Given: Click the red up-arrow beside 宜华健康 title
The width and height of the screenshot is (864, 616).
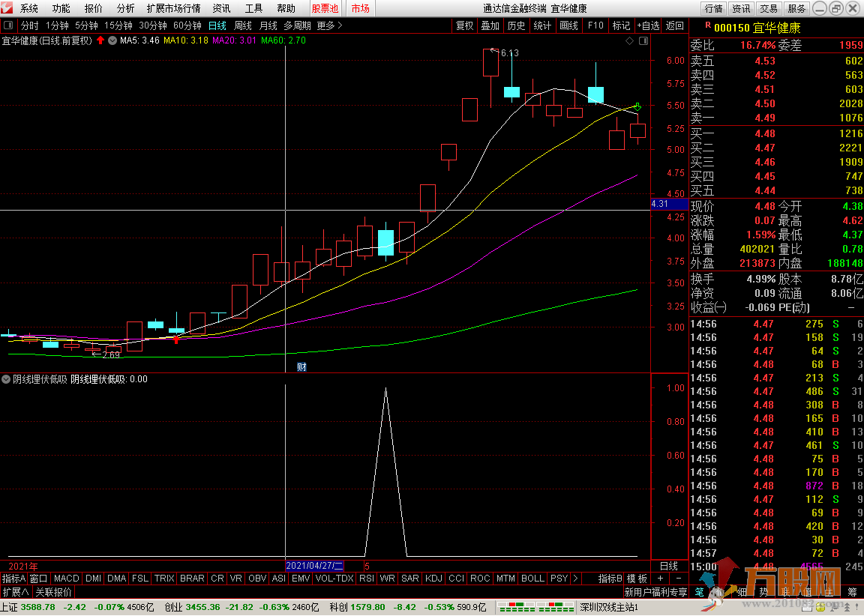Looking at the screenshot, I should (100, 40).
